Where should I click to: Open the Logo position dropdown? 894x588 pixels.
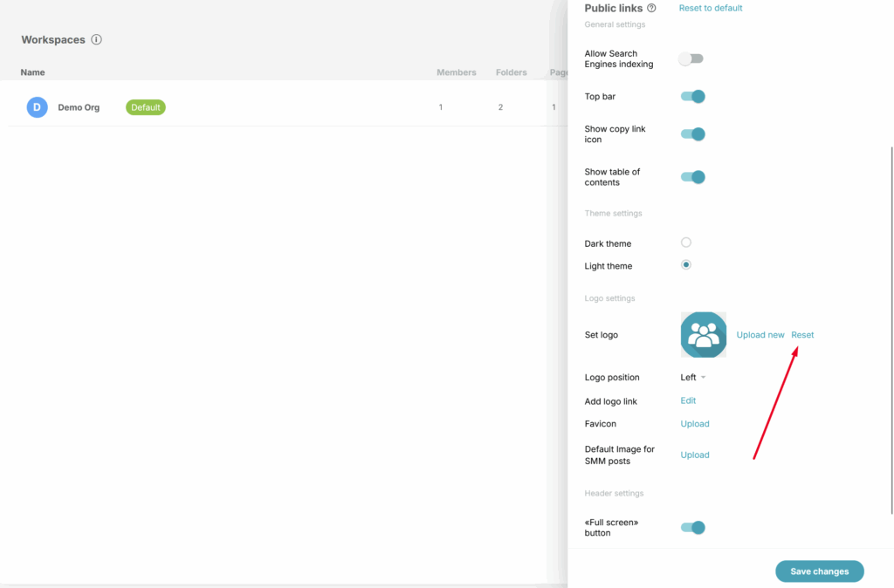(x=693, y=378)
